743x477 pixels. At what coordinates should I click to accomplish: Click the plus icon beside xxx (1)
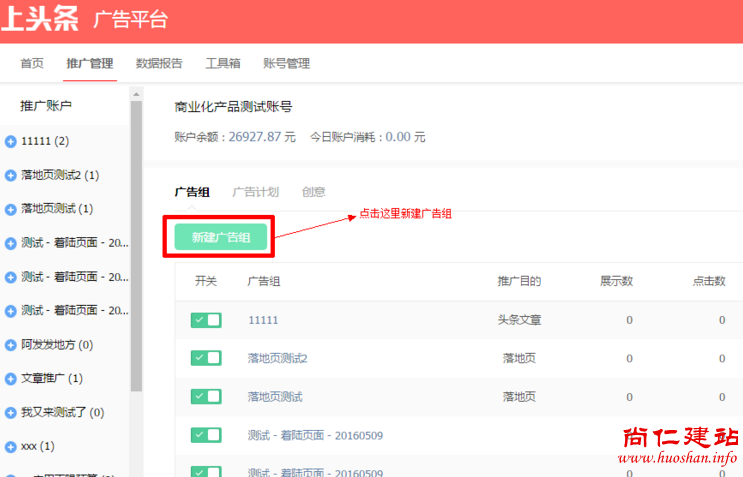click(x=11, y=446)
